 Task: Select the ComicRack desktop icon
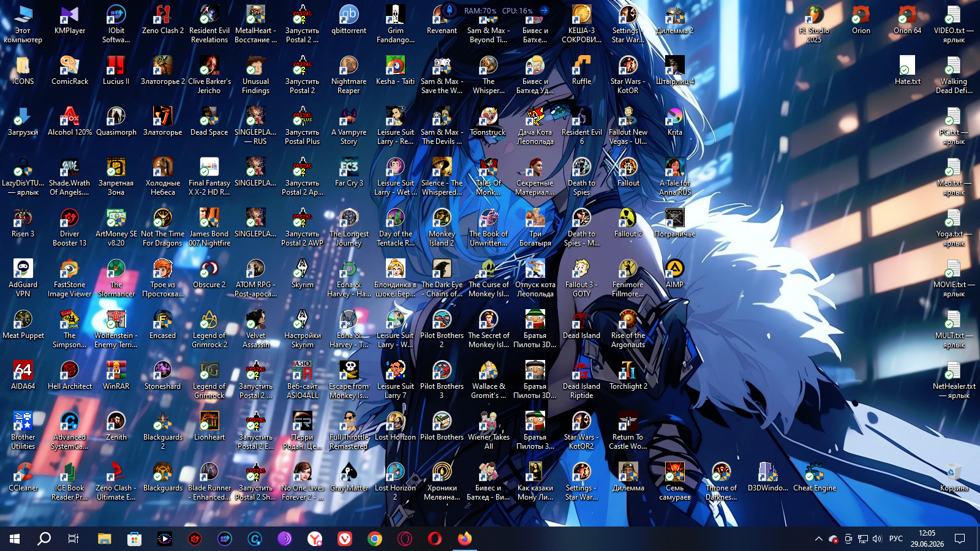pyautogui.click(x=70, y=70)
